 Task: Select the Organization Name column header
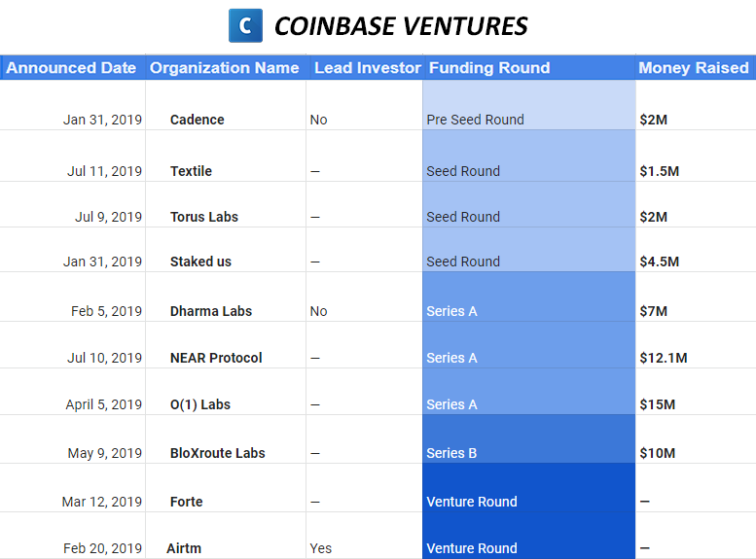pyautogui.click(x=225, y=68)
